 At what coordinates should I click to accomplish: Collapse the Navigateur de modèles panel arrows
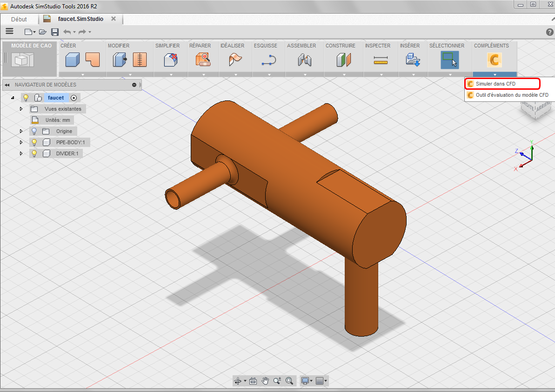7,85
